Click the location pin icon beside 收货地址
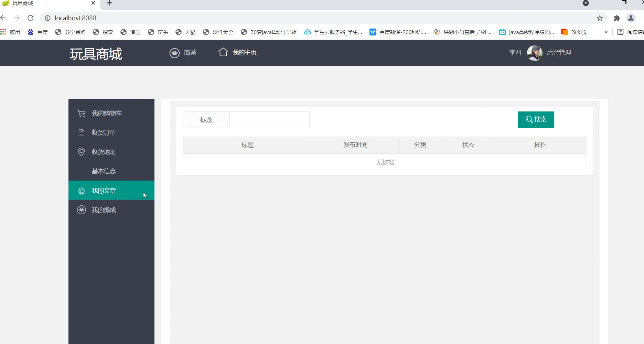 [x=82, y=152]
